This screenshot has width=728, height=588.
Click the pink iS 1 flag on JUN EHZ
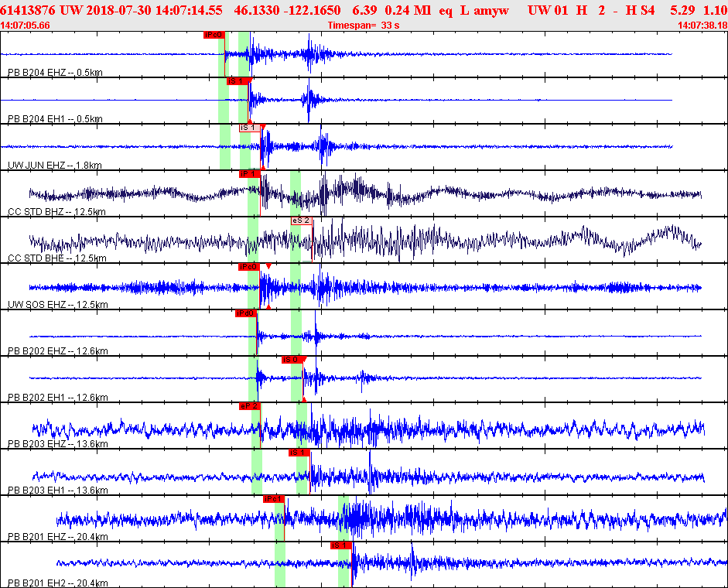(x=249, y=128)
